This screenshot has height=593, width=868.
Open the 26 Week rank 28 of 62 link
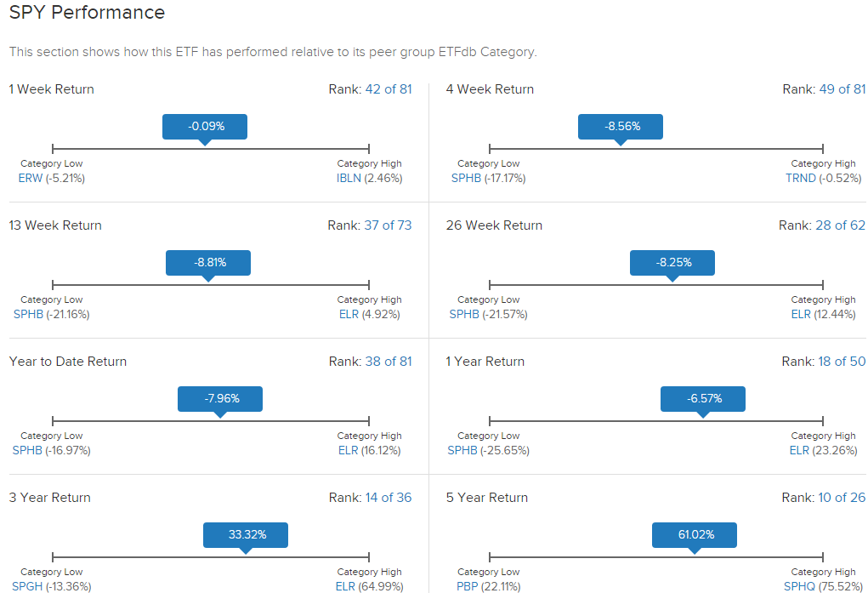click(x=840, y=225)
